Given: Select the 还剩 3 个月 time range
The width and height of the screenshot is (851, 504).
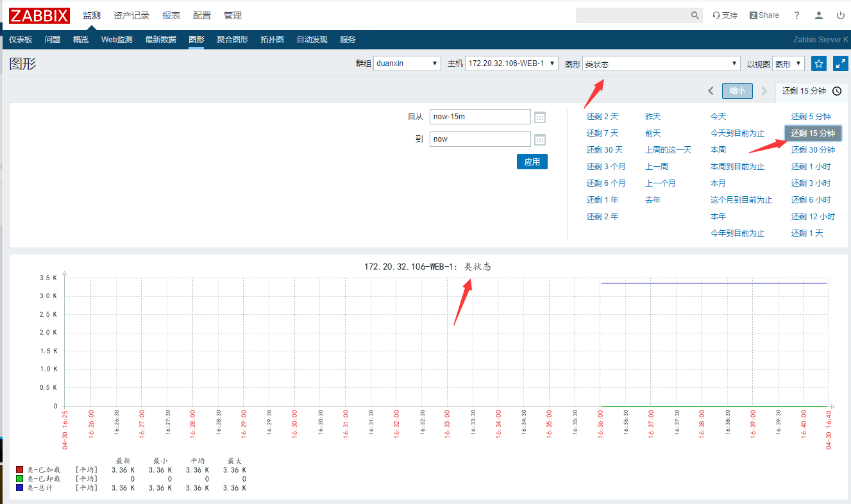Looking at the screenshot, I should click(606, 167).
